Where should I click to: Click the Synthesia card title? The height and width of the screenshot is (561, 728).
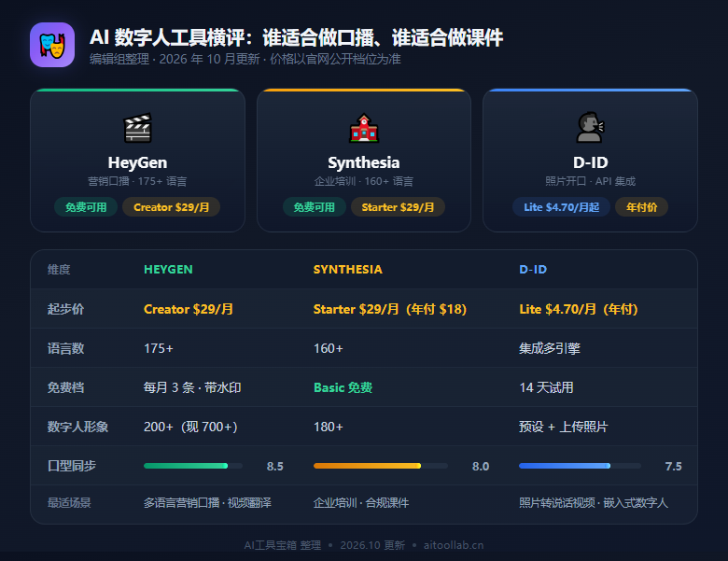coord(364,162)
